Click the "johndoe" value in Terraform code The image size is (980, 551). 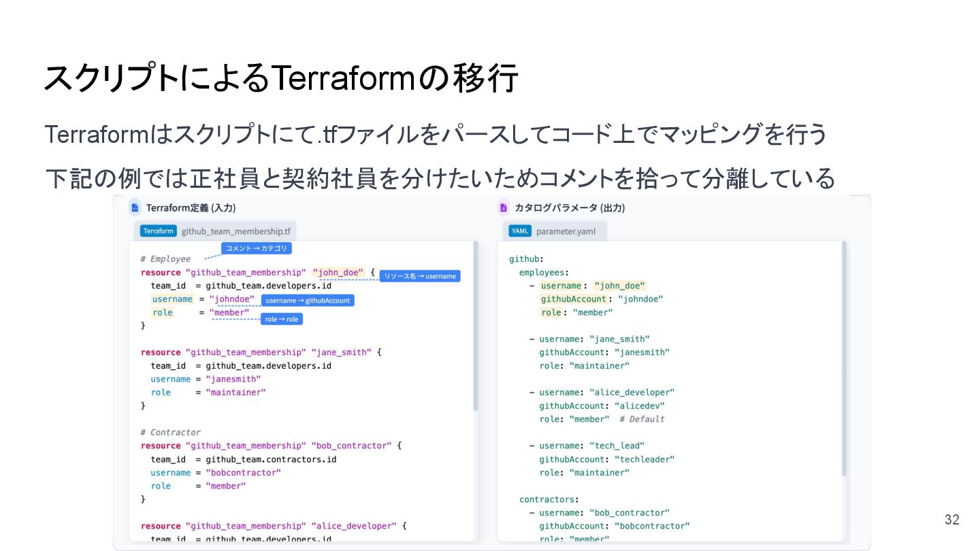click(x=232, y=299)
